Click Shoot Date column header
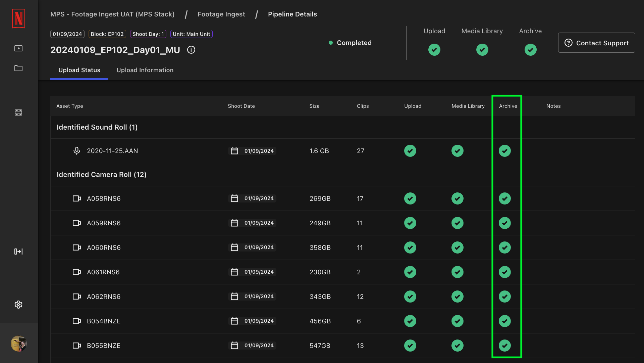The width and height of the screenshot is (644, 363). [x=241, y=106]
